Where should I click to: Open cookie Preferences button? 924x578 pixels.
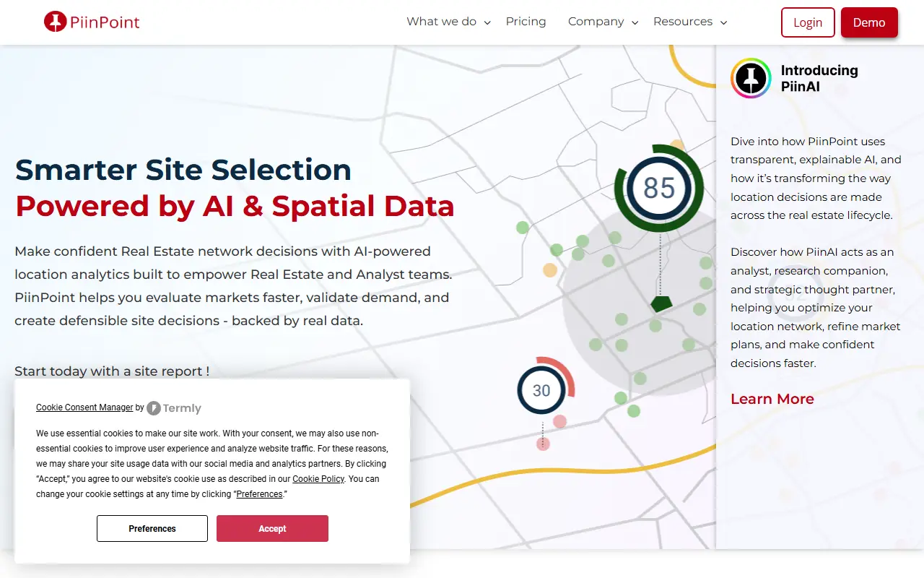tap(152, 529)
